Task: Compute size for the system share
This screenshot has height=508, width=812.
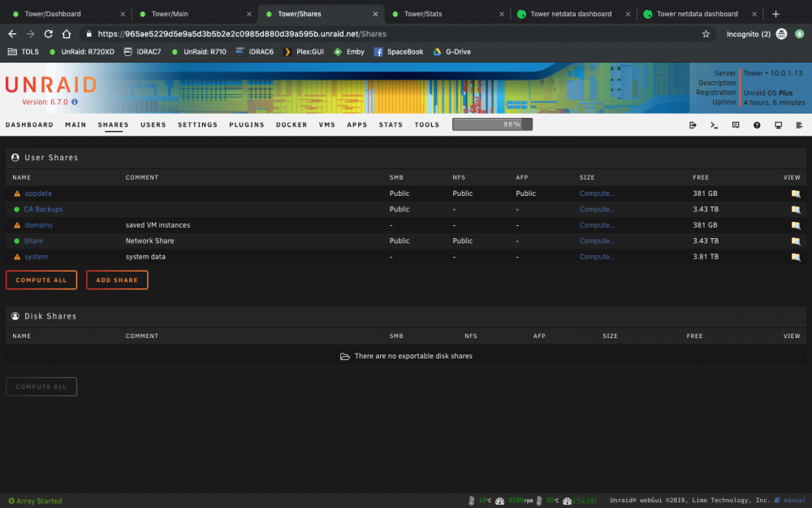Action: 597,257
